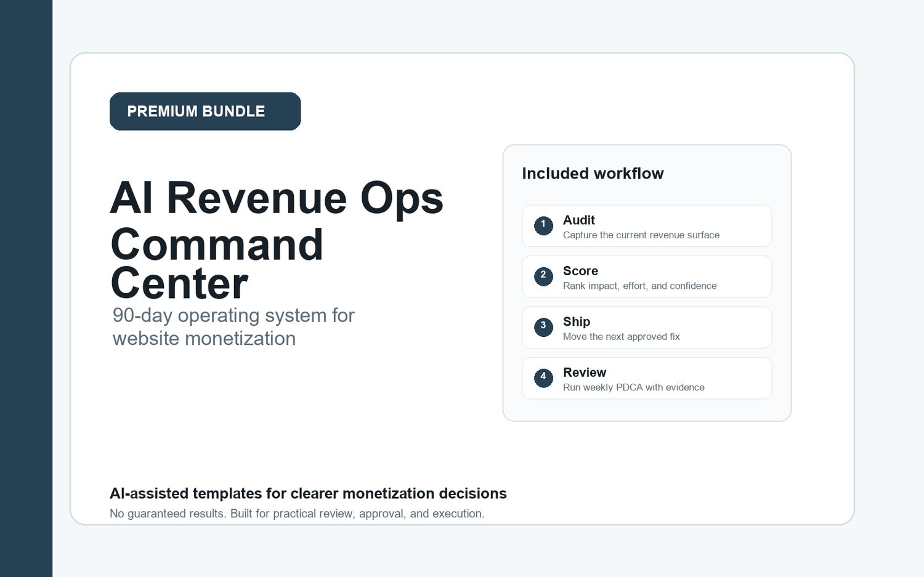Click the 'Included workflow' heading

click(x=593, y=174)
